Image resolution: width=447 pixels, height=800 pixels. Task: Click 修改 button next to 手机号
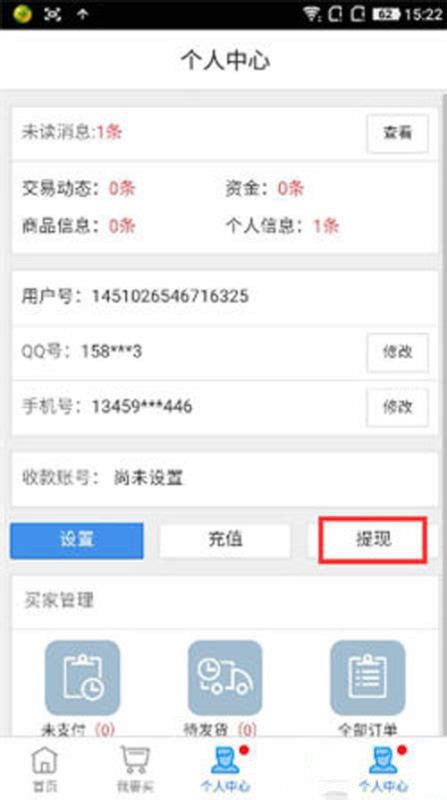coord(398,407)
